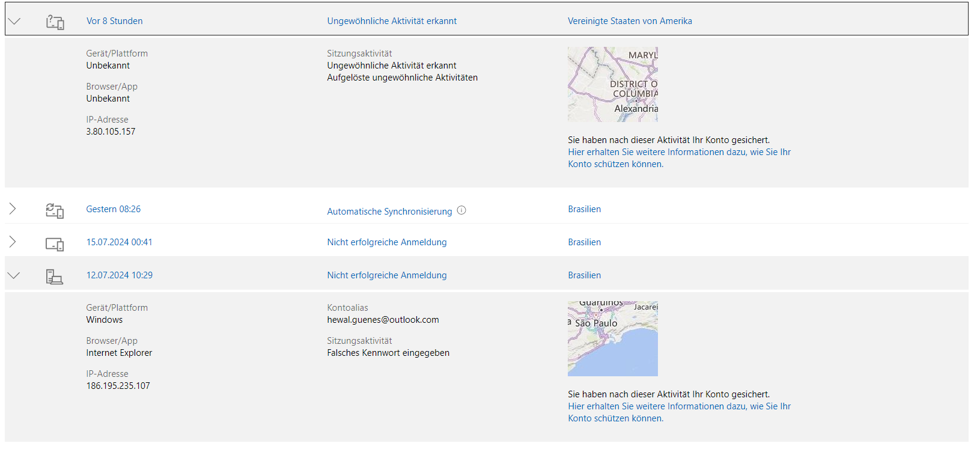
Task: Open the 'Gestern 08:26' timestamp link
Action: click(x=113, y=209)
